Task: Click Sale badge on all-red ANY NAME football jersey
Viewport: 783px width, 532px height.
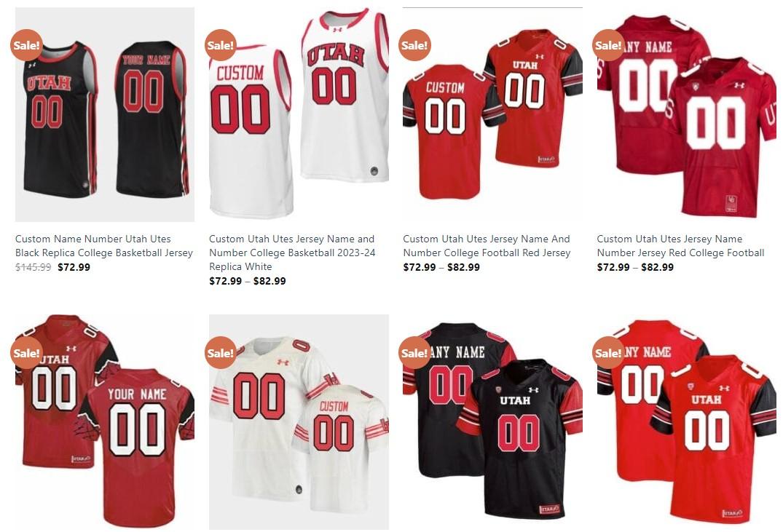Action: (x=608, y=45)
